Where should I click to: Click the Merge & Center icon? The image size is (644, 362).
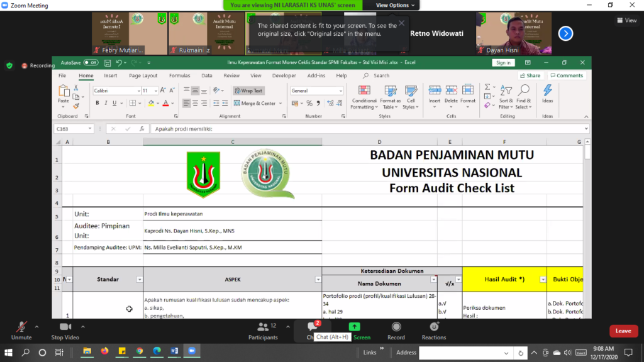click(x=255, y=103)
